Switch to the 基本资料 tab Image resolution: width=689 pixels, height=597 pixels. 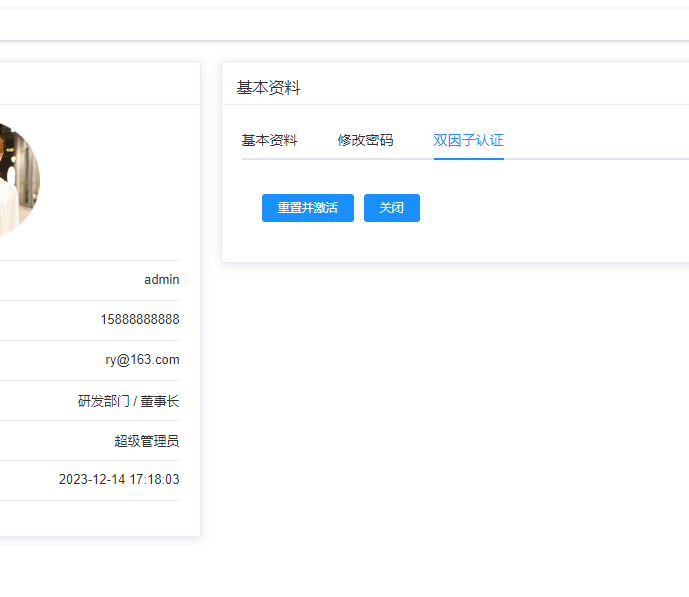click(269, 140)
